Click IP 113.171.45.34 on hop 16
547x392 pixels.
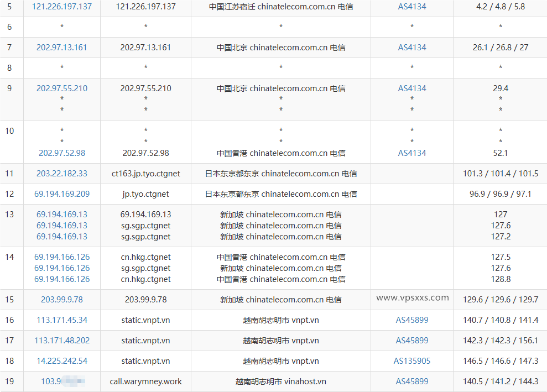(61, 320)
